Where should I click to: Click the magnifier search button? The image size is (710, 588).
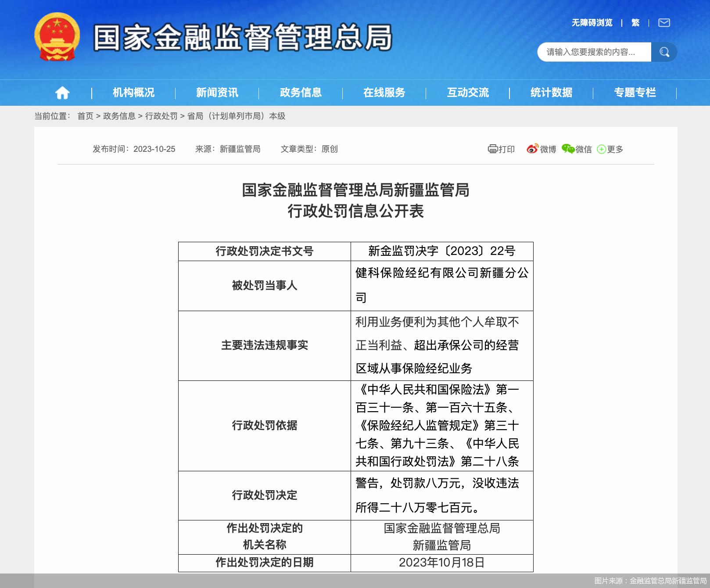coord(664,52)
